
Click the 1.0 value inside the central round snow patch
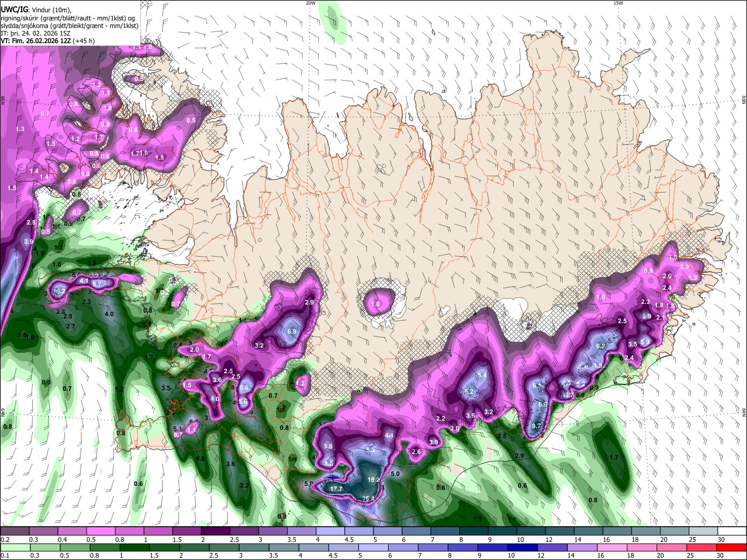click(376, 304)
